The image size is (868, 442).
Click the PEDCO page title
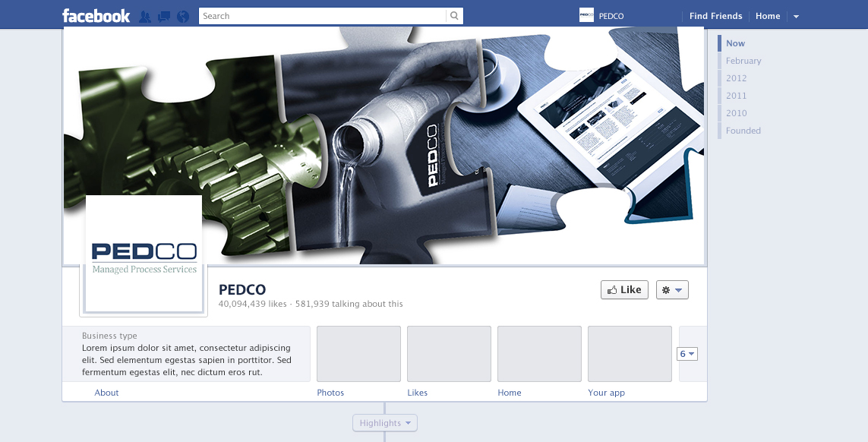coord(242,289)
